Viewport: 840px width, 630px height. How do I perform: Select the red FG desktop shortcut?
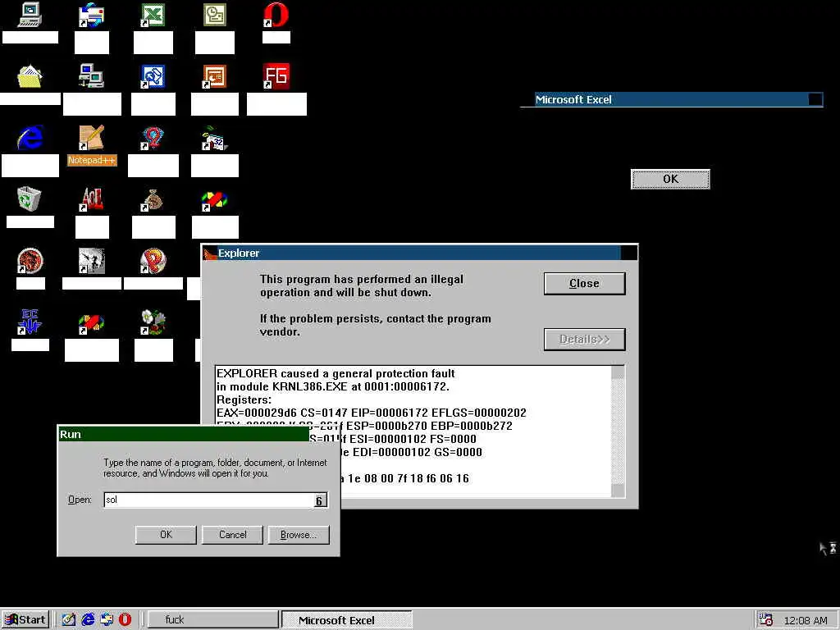coord(276,76)
